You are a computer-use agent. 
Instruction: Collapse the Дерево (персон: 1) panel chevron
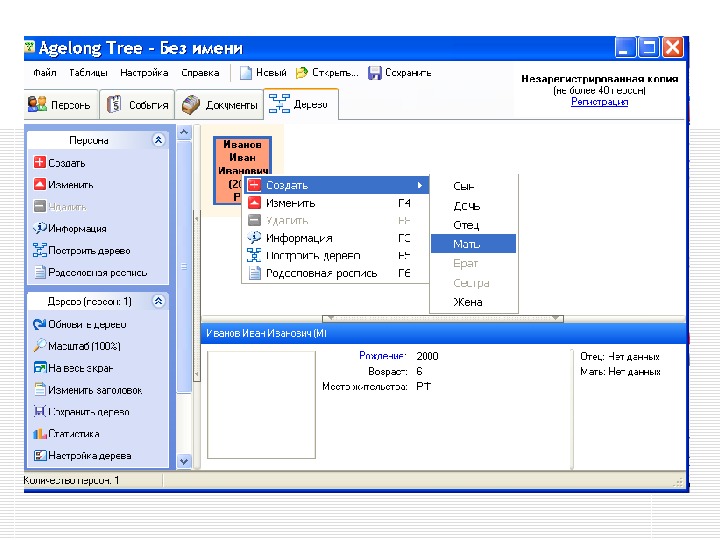[158, 301]
